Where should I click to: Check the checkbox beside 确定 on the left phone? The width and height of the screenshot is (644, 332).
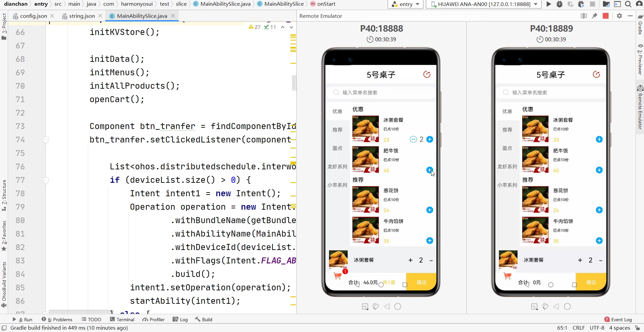[405, 284]
